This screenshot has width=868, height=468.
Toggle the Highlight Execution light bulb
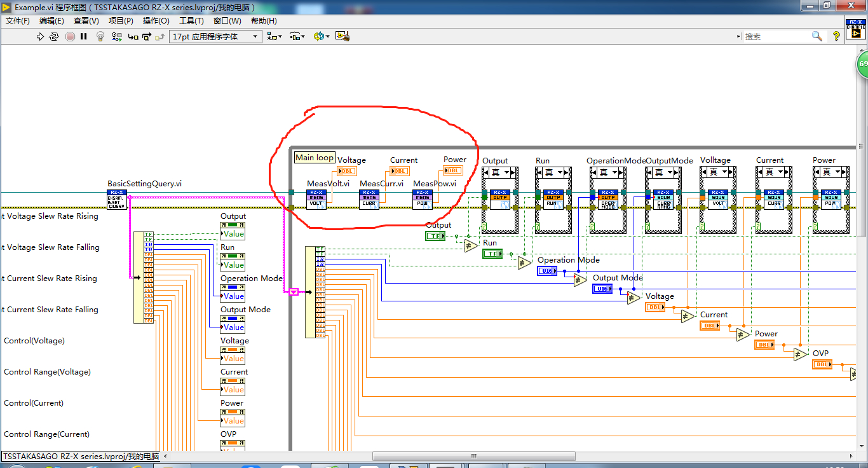pos(100,37)
